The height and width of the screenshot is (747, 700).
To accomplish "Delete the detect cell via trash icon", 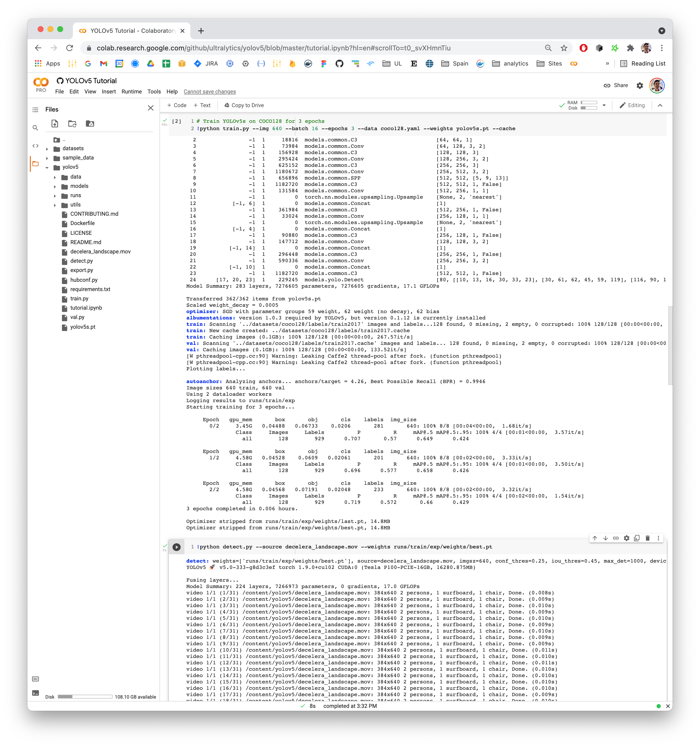I will (647, 538).
